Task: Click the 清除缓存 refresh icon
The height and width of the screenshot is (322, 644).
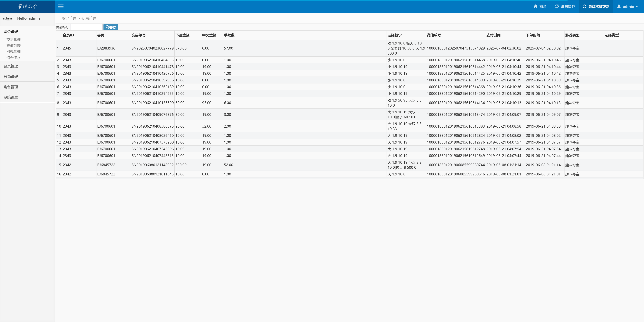Action: click(557, 7)
